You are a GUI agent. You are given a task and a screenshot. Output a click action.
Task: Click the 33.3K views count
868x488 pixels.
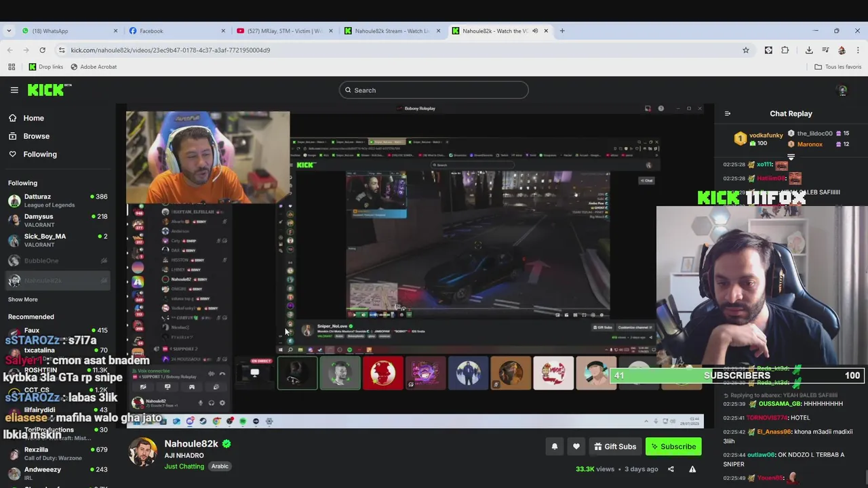coord(595,469)
